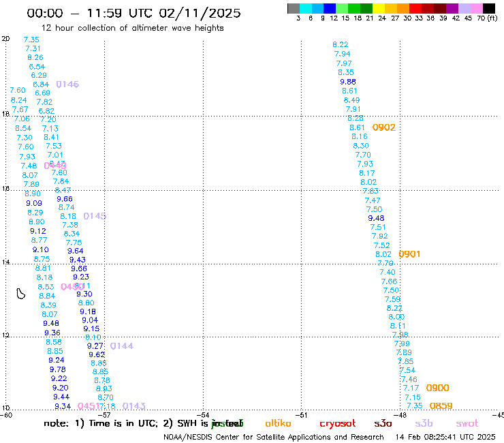Click the 7.31 wave height value
Viewport: 504px width, 443px height.
33,48
